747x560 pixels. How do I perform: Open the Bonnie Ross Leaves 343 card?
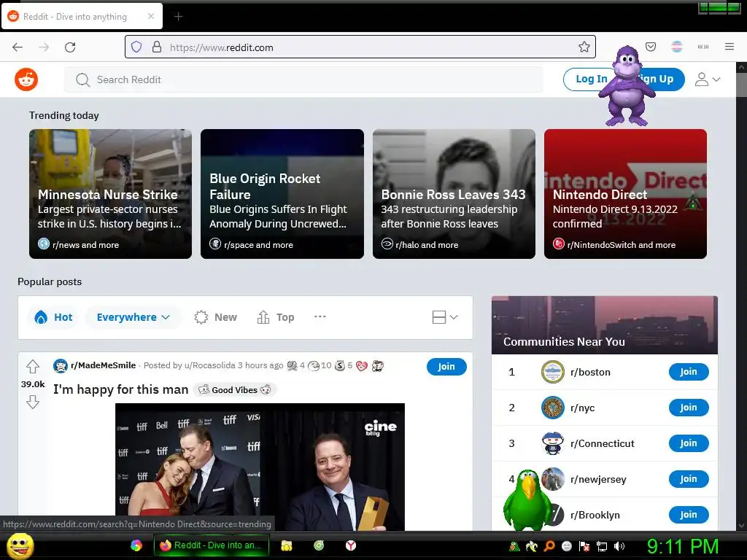pyautogui.click(x=454, y=194)
